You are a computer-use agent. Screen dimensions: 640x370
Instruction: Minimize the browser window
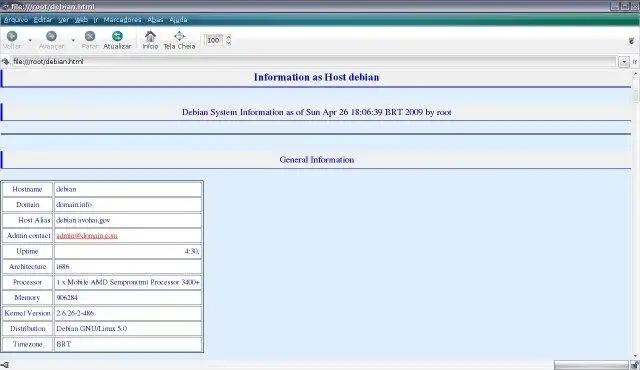pos(615,6)
